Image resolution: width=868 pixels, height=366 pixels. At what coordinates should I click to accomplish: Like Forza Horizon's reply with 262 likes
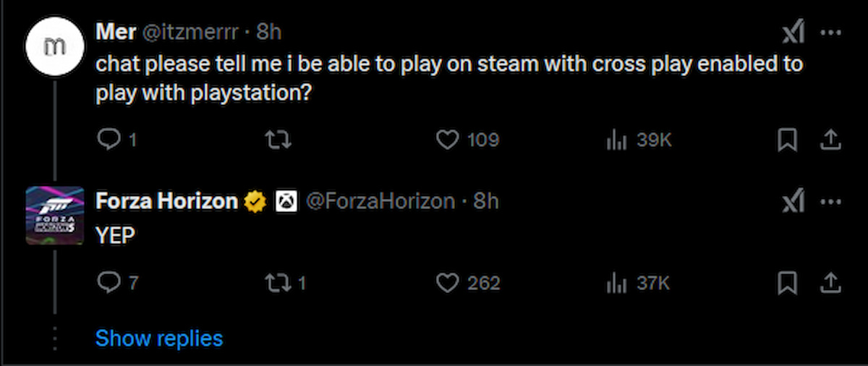[448, 282]
